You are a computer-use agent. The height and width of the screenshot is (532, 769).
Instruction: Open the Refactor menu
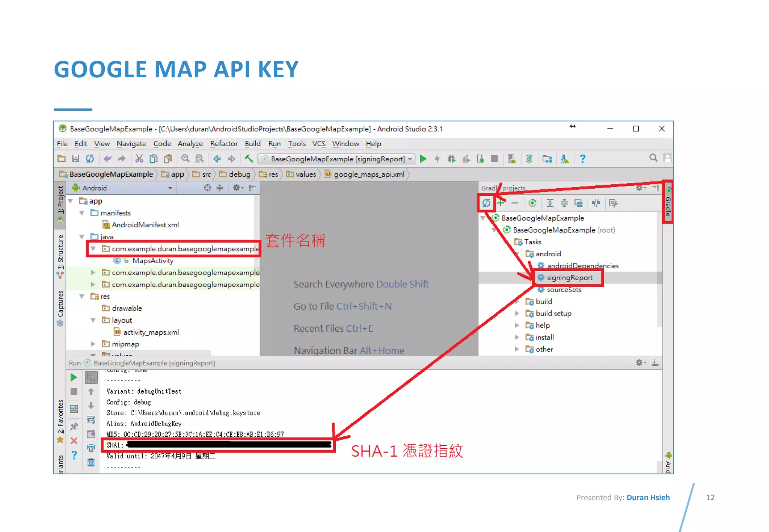point(224,144)
